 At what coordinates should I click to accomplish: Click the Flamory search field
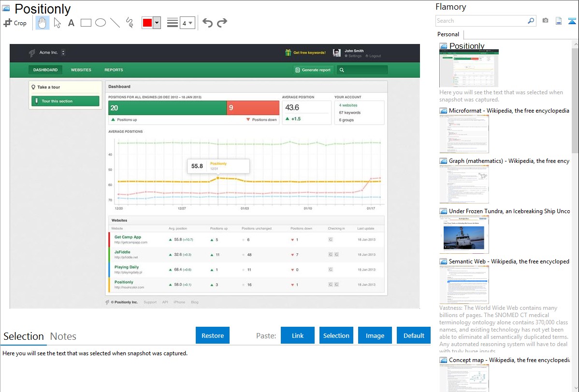[x=481, y=21]
